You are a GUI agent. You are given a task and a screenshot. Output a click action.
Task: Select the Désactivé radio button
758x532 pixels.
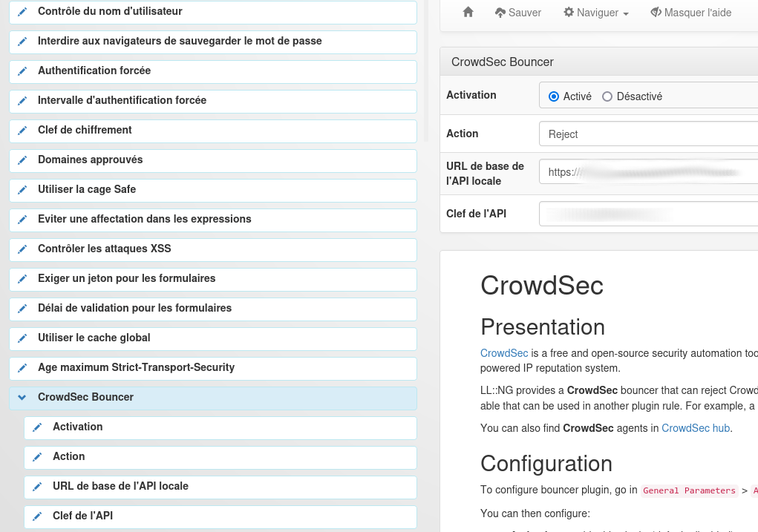(x=607, y=96)
